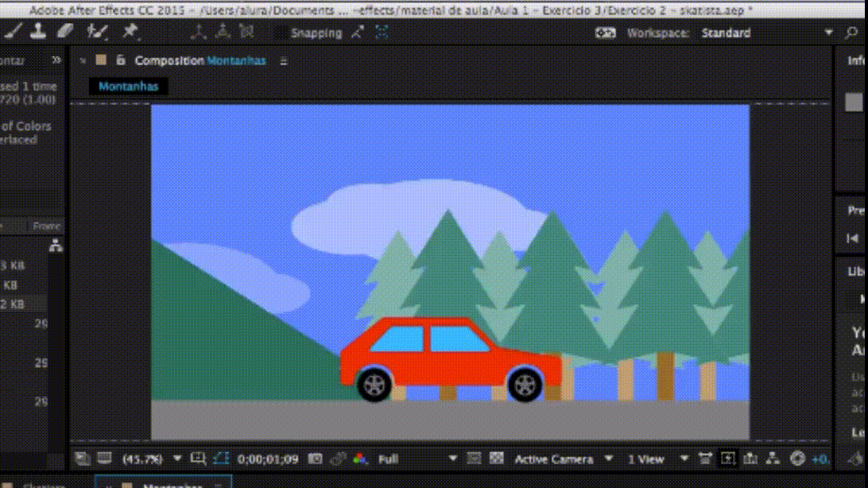Select the Roto Brush tool

[x=97, y=32]
